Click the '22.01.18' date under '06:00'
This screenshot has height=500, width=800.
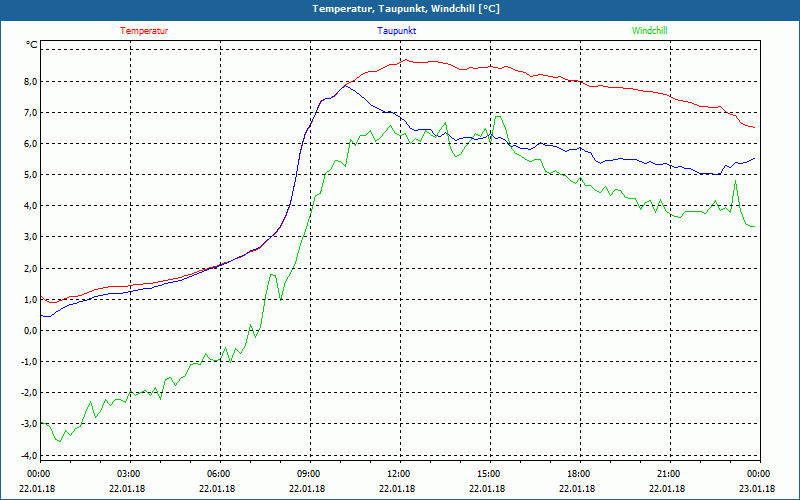click(x=217, y=489)
